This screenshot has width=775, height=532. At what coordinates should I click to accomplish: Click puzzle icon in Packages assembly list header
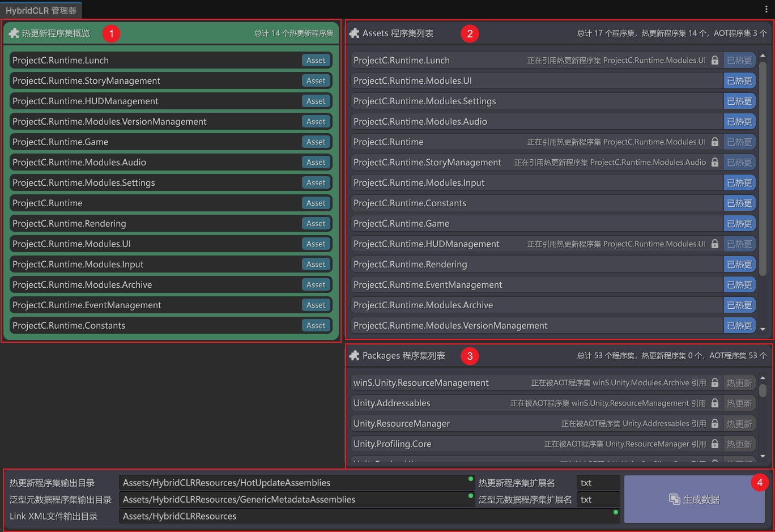[x=355, y=356]
